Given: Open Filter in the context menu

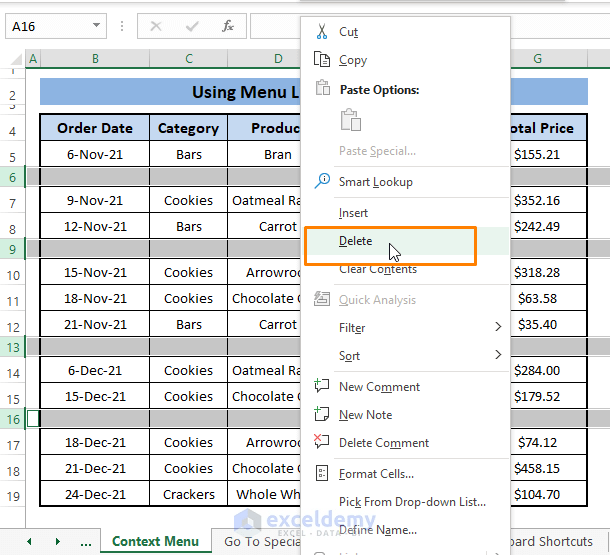Looking at the screenshot, I should coord(405,328).
